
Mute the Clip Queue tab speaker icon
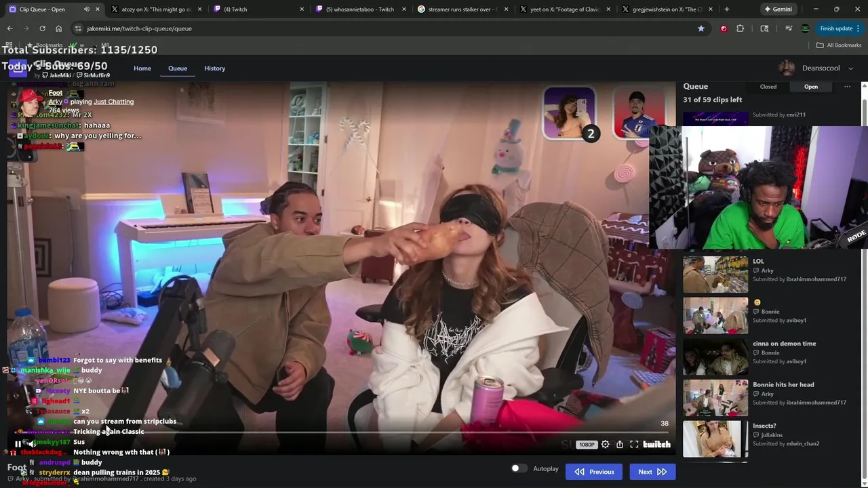[x=86, y=9]
